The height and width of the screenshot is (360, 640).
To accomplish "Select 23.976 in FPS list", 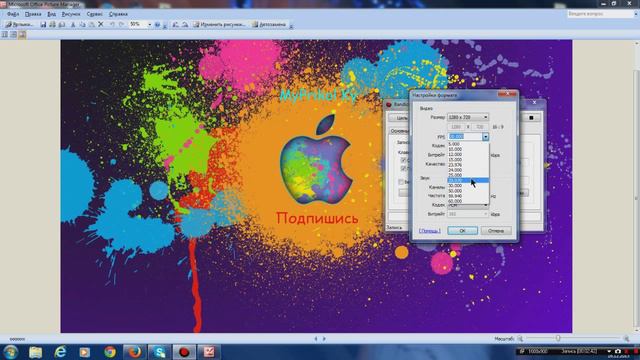I will (x=468, y=165).
